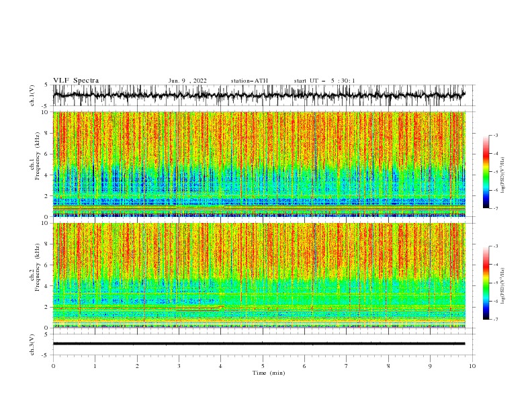532x411 pixels.
Task: Click the date 'Jun. 9, 2022'
Action: pyautogui.click(x=187, y=81)
